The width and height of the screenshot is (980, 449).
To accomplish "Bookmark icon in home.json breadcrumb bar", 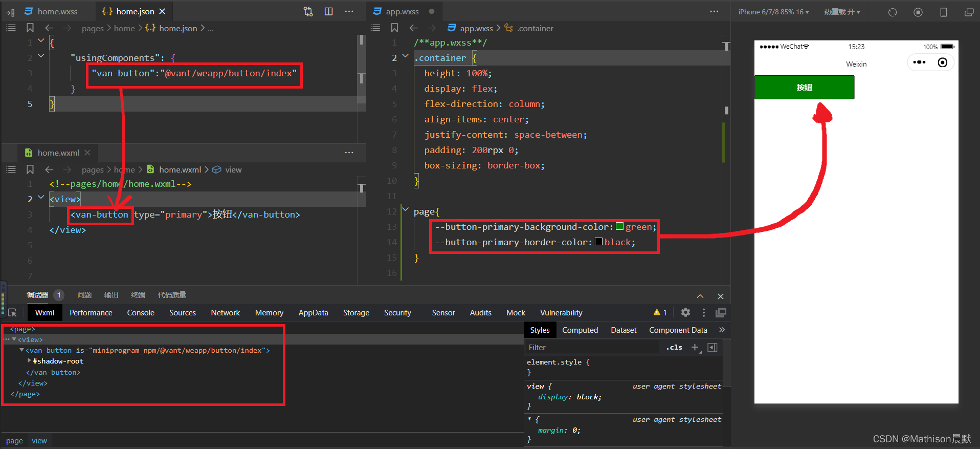I will point(30,28).
